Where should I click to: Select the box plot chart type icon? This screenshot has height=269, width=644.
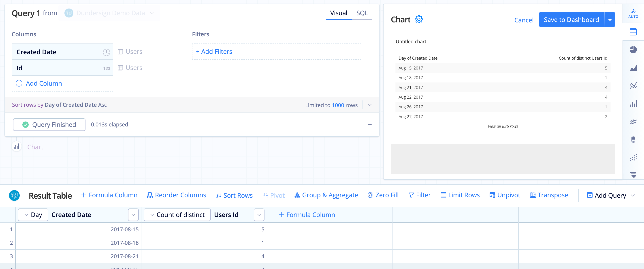pos(633,139)
